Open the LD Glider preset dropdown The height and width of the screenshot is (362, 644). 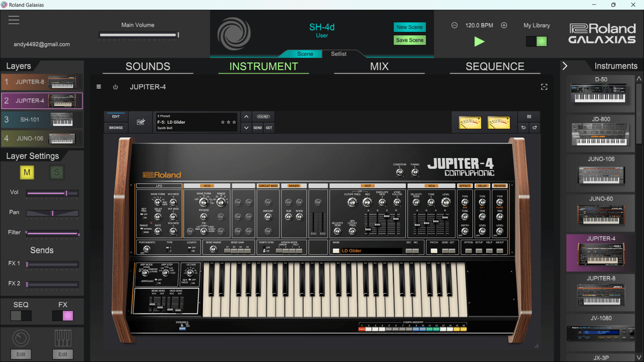click(196, 122)
